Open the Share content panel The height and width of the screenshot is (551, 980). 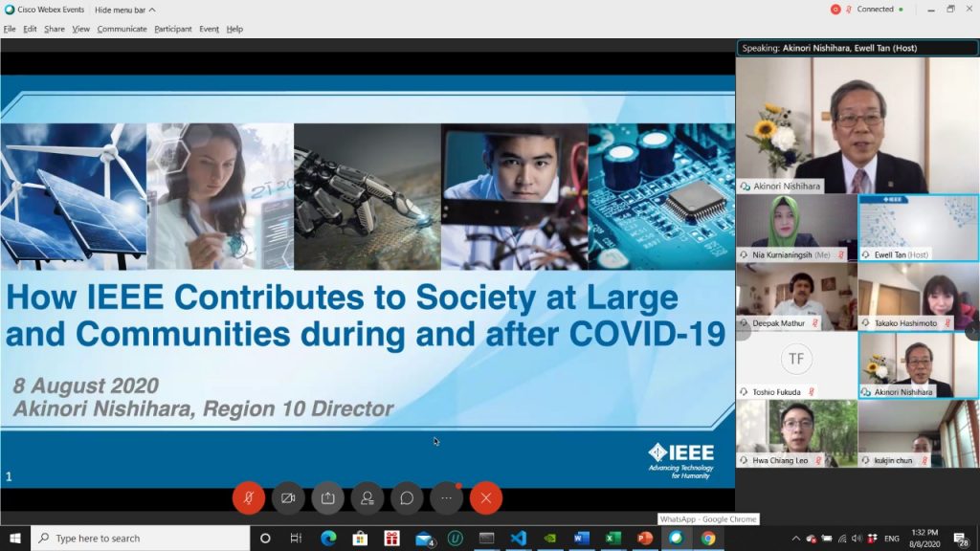tap(327, 497)
